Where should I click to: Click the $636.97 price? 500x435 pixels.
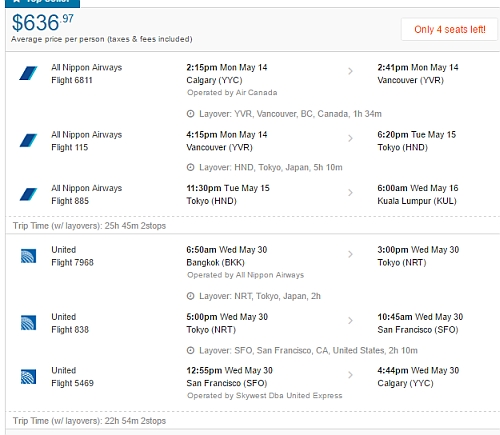(x=43, y=23)
